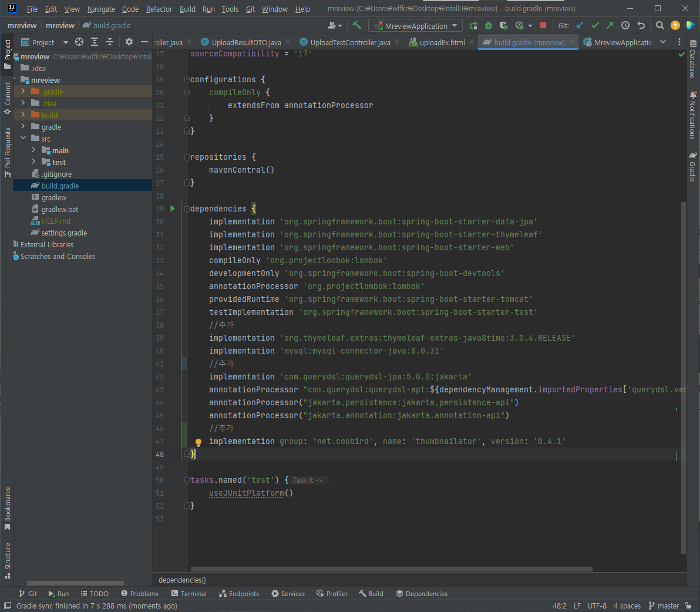Open the Tools menu

[230, 9]
